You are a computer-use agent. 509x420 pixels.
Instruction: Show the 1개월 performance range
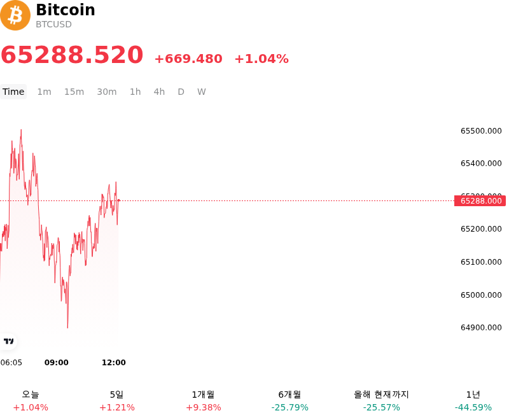pos(203,401)
